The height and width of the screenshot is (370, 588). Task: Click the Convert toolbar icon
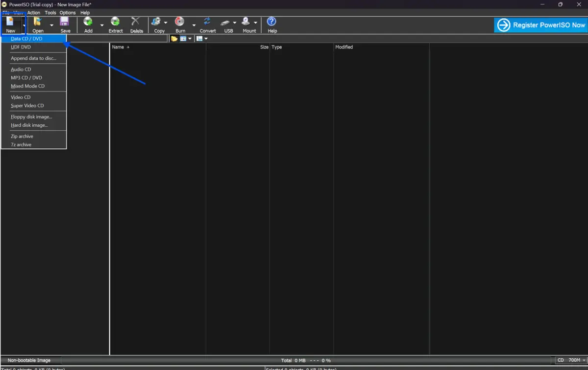pos(207,22)
